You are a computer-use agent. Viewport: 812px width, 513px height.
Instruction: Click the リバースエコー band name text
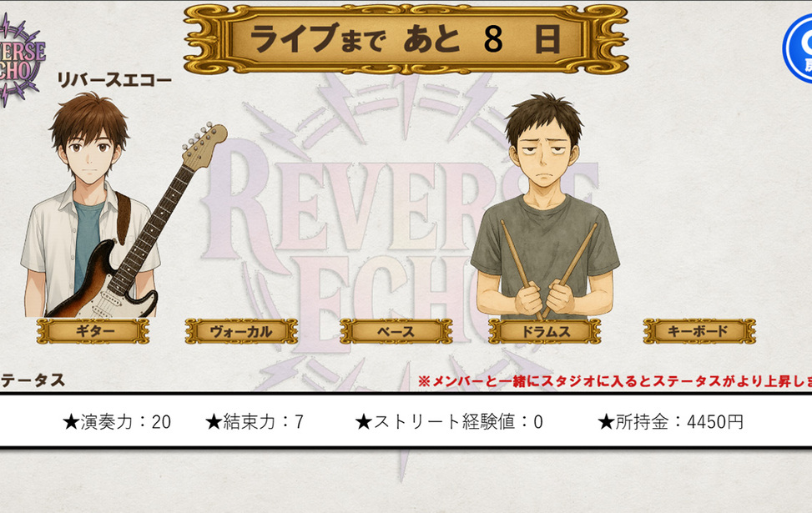[114, 80]
